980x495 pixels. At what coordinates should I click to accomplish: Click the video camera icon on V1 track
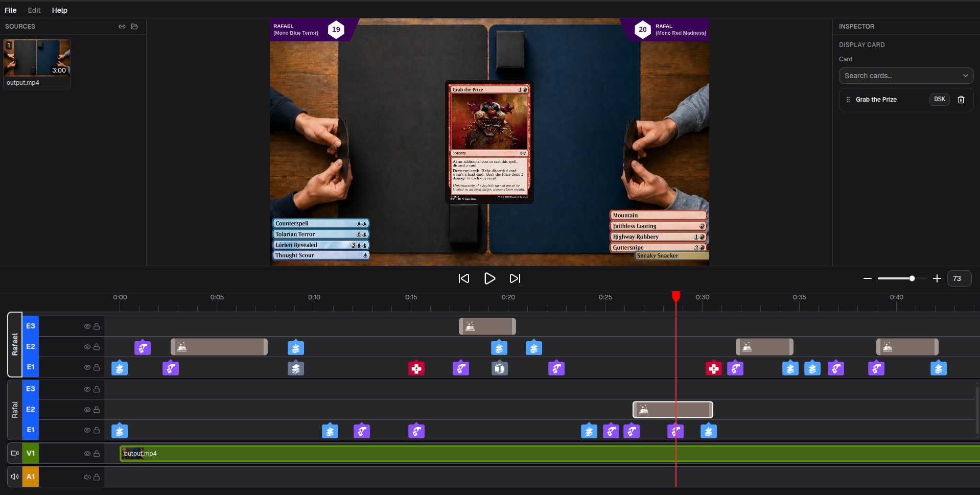15,453
